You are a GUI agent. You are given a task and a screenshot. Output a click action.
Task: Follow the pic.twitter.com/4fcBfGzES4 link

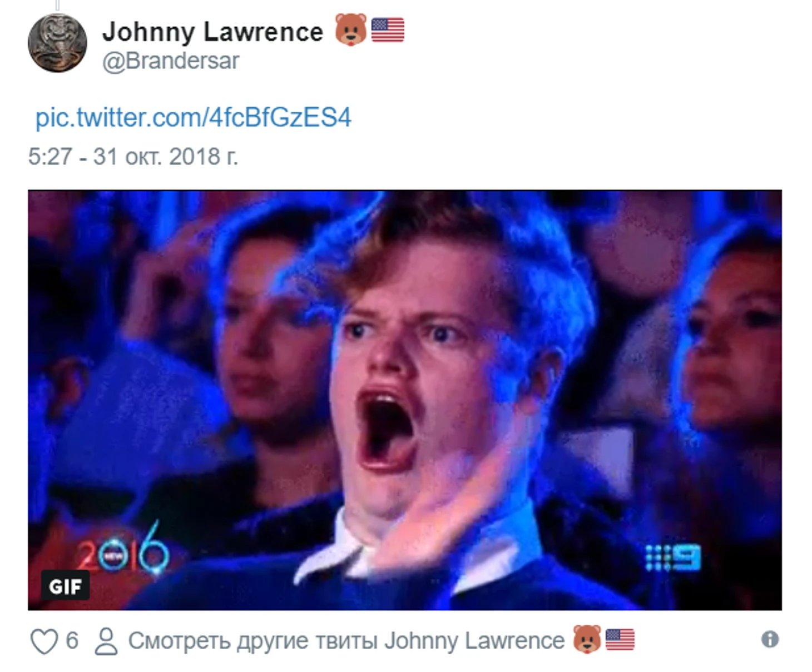tap(194, 118)
